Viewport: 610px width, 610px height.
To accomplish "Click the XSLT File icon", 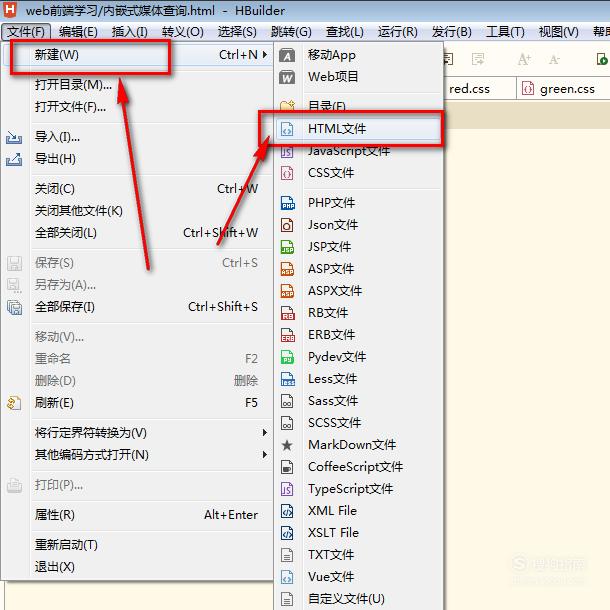I will [287, 533].
